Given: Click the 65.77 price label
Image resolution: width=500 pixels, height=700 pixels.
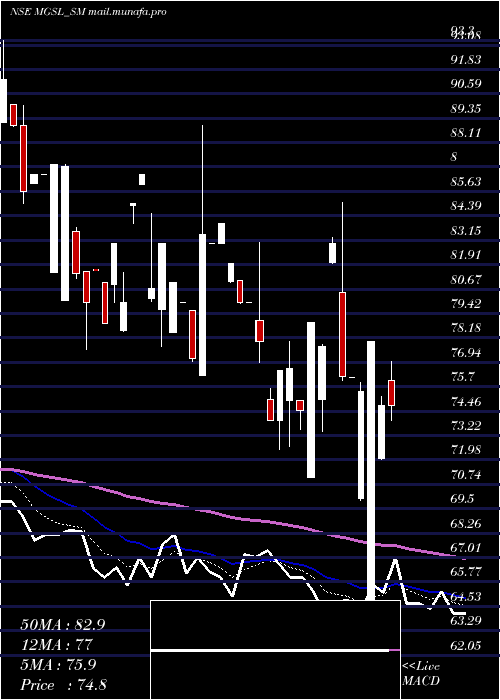Looking at the screenshot, I should pos(466,572).
